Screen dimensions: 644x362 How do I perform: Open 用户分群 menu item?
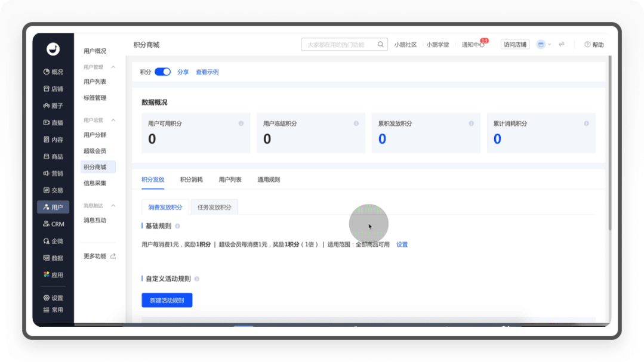(x=95, y=135)
